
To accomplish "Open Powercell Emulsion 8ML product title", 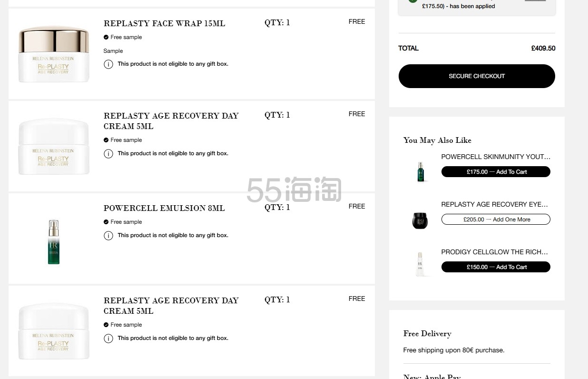I will (x=164, y=208).
